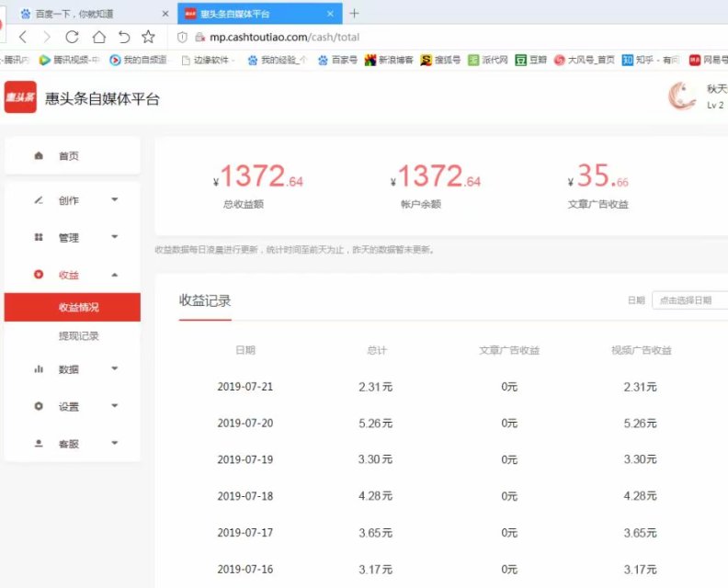Click the address bar URL mp.cashtoutiao.com
Viewport: 728px width, 588px height.
pos(285,37)
